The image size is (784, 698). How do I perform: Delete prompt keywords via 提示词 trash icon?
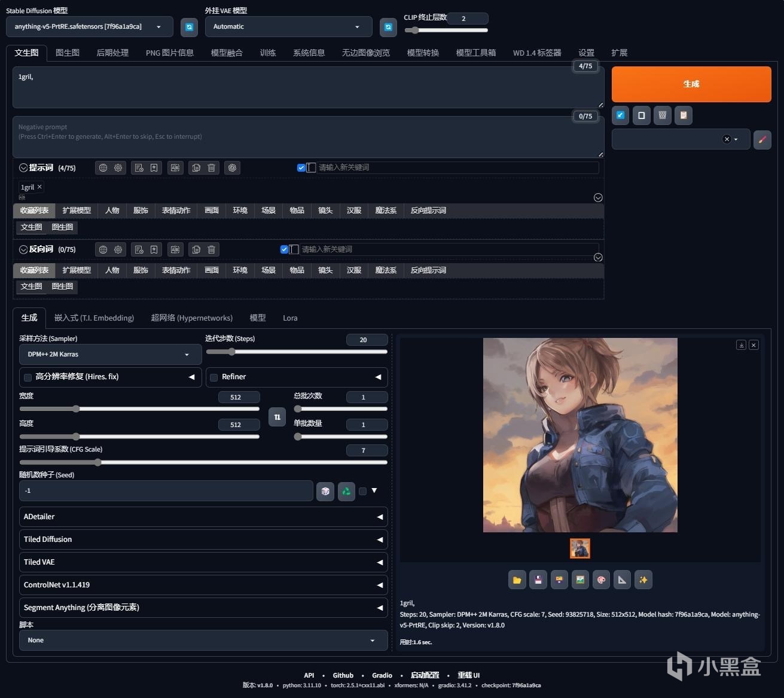click(211, 168)
